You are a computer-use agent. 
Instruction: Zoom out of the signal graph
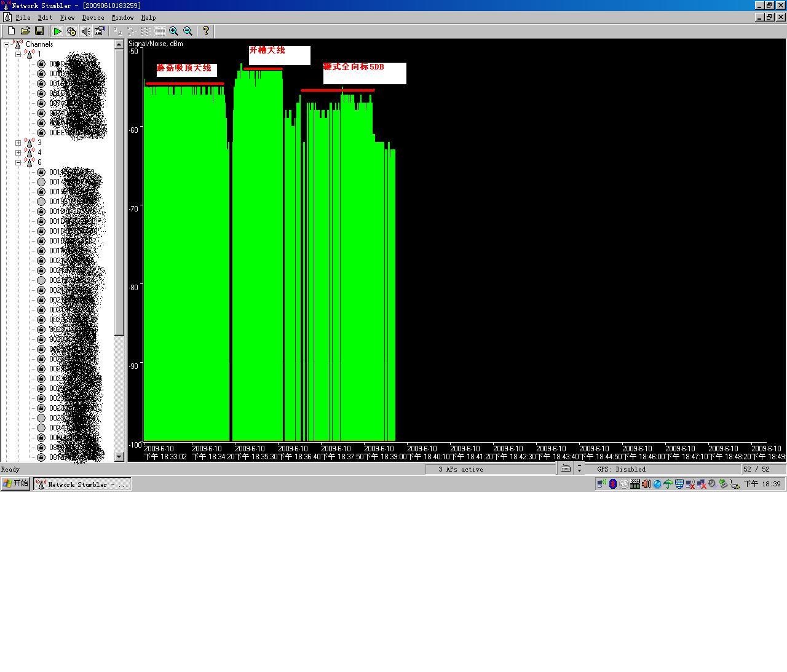pos(188,31)
